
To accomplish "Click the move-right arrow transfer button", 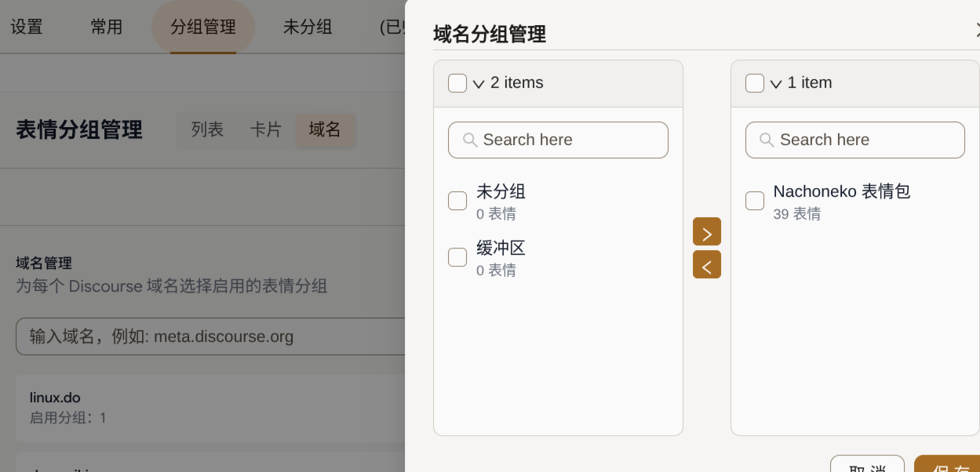I will pyautogui.click(x=706, y=232).
